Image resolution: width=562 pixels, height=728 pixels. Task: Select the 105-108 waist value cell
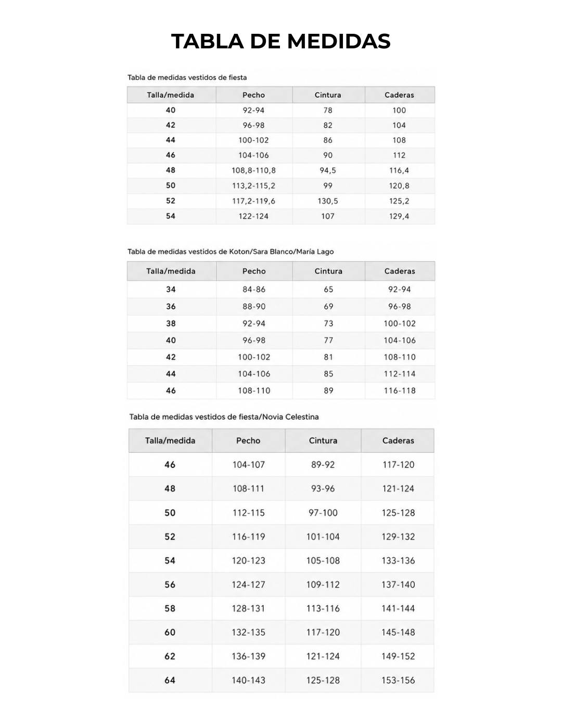[323, 561]
